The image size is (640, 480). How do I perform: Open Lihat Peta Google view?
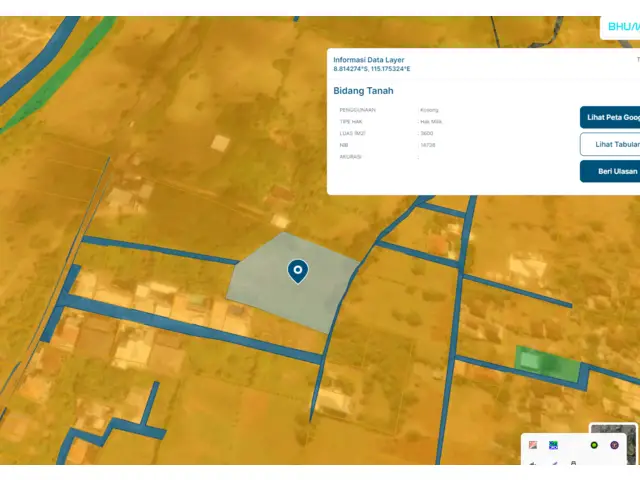tap(610, 117)
